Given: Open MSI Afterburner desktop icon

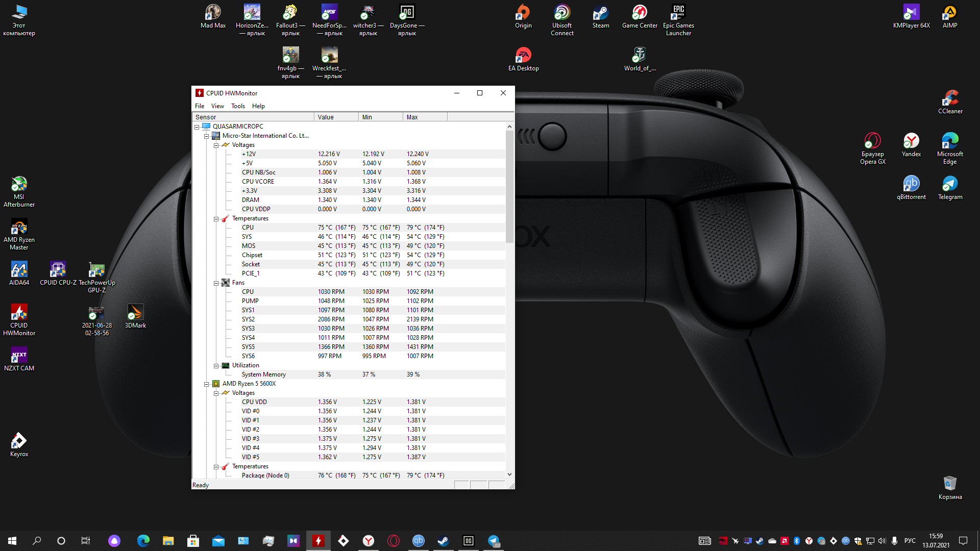Looking at the screenshot, I should click(x=19, y=185).
